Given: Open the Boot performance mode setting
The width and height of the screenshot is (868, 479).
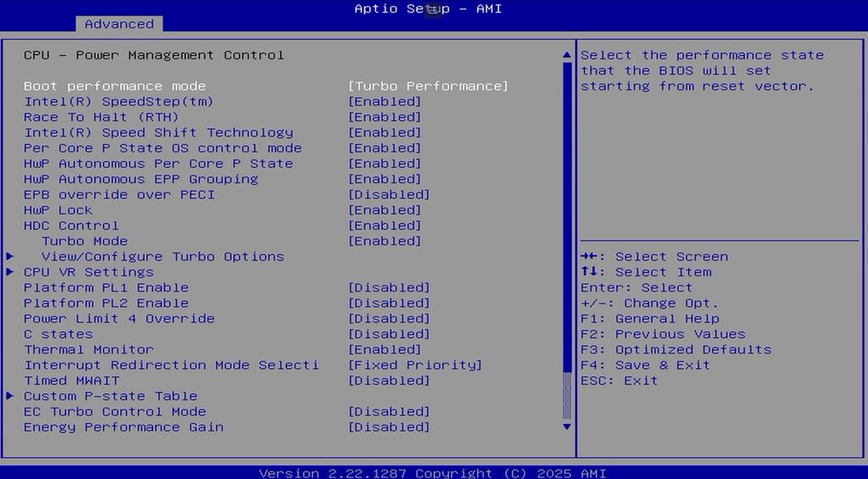Looking at the screenshot, I should click(x=114, y=86).
